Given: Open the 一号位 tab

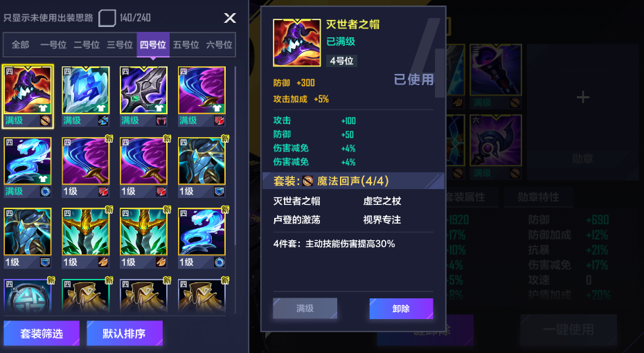Looking at the screenshot, I should (53, 45).
